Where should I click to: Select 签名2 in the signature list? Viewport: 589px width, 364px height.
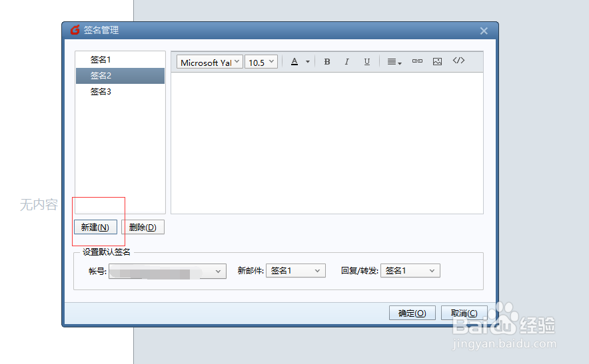click(120, 76)
